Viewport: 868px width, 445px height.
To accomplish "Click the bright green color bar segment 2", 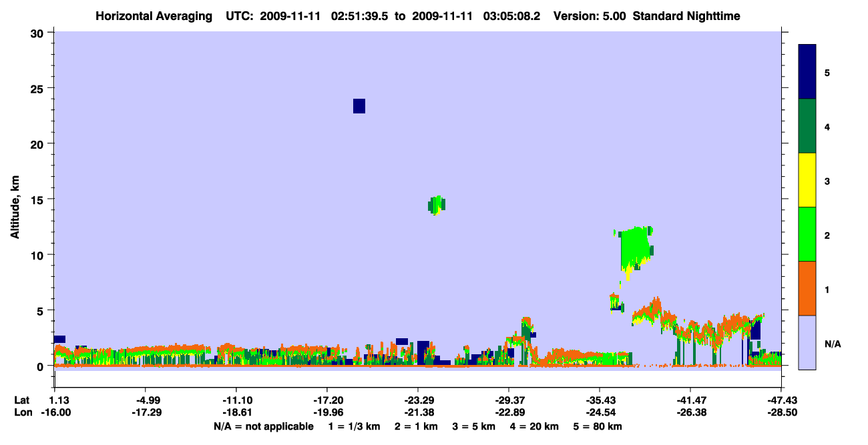I will coord(807,234).
